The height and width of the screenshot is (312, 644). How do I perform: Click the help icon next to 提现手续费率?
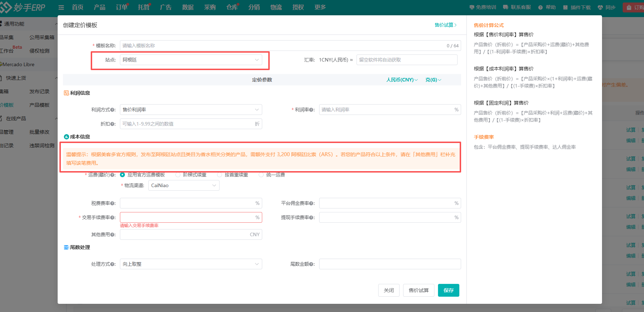(312, 218)
